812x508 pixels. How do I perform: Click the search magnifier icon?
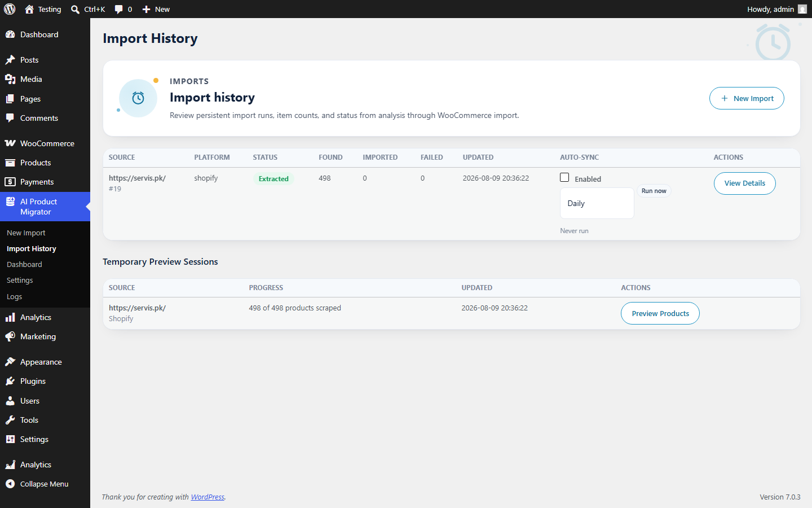click(x=75, y=9)
